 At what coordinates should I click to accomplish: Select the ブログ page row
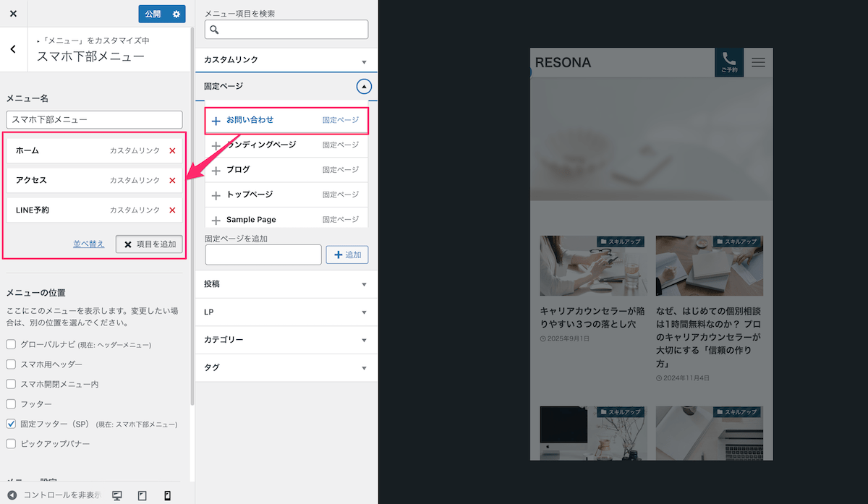(x=286, y=170)
